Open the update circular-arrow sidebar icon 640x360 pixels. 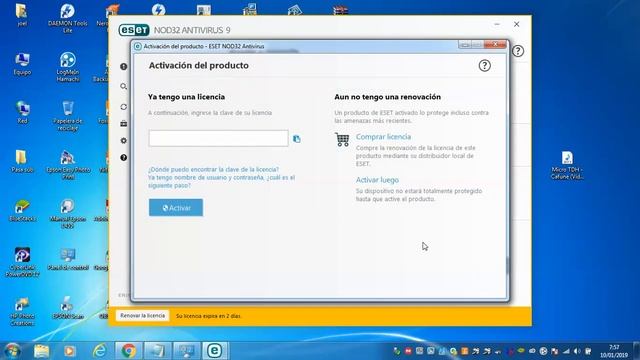124,107
